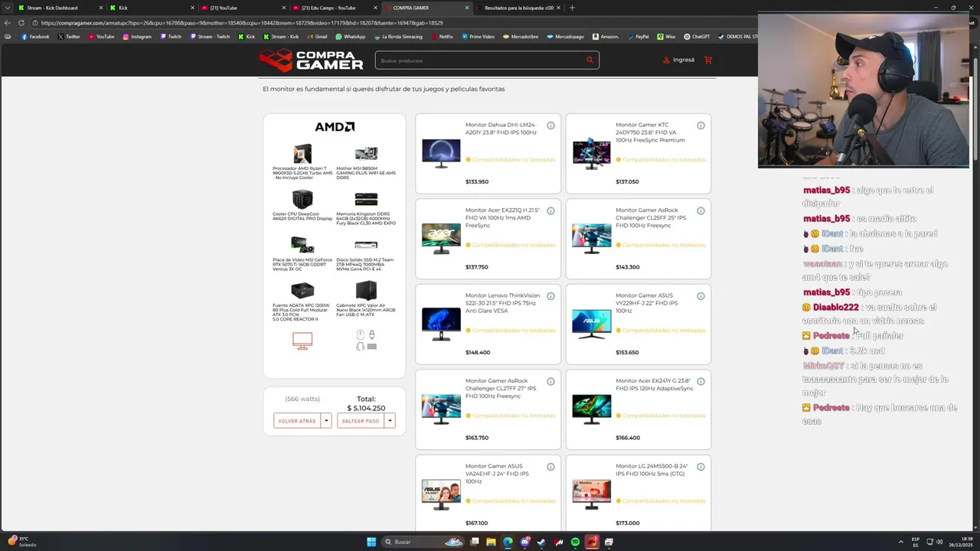
Task: Open Spotify from the taskbar
Action: pyautogui.click(x=575, y=542)
